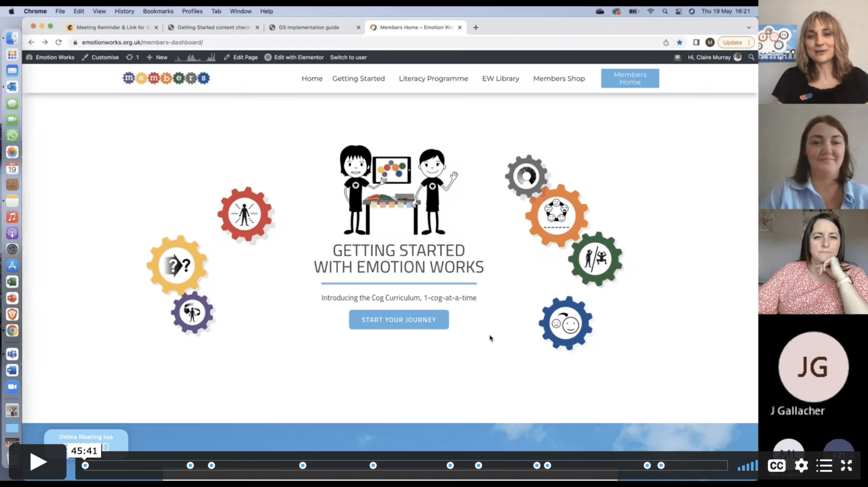The width and height of the screenshot is (868, 487).
Task: Click the START YOUR JOURNEY button
Action: 398,319
